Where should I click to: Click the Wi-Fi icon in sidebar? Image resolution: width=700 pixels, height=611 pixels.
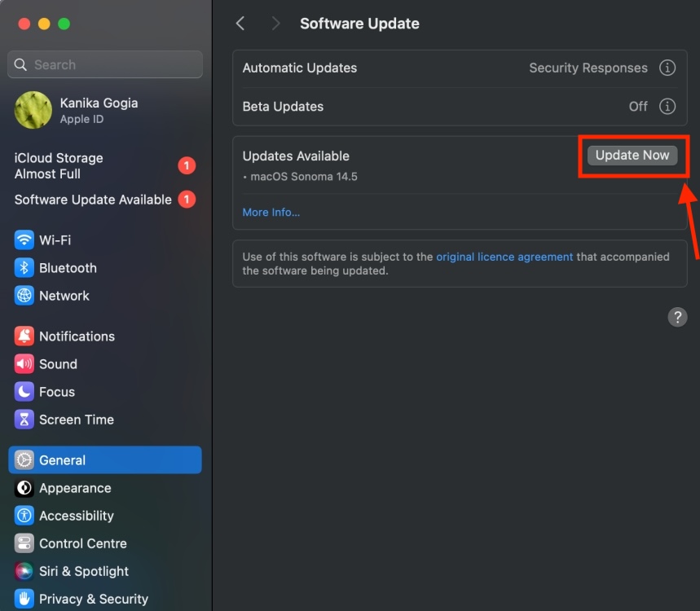tap(24, 240)
